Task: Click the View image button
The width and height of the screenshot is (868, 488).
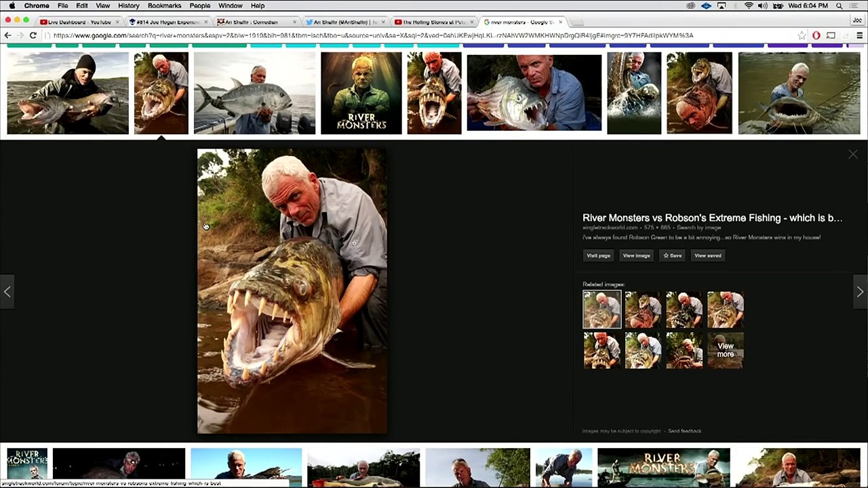Action: (636, 256)
